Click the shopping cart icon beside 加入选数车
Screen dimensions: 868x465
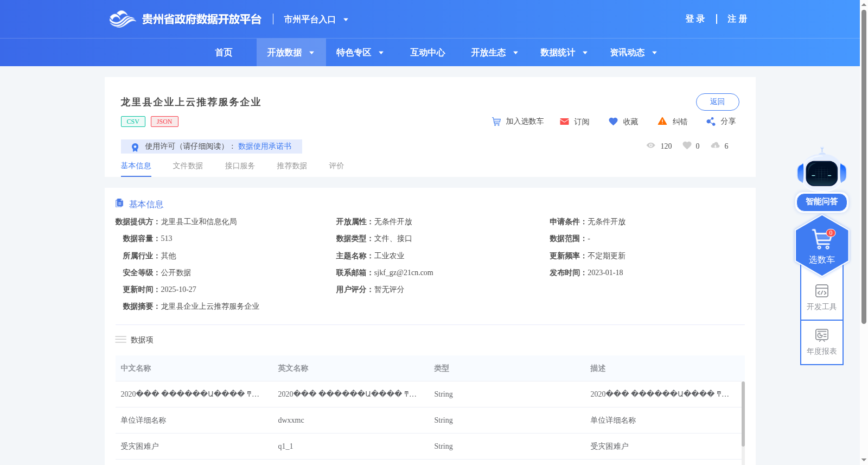click(x=496, y=122)
